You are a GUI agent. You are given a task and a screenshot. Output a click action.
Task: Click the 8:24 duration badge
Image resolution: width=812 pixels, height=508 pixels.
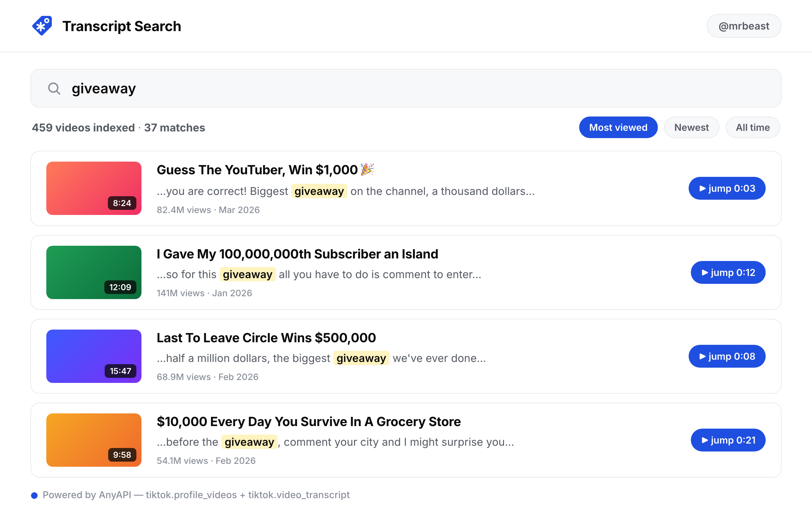(122, 203)
